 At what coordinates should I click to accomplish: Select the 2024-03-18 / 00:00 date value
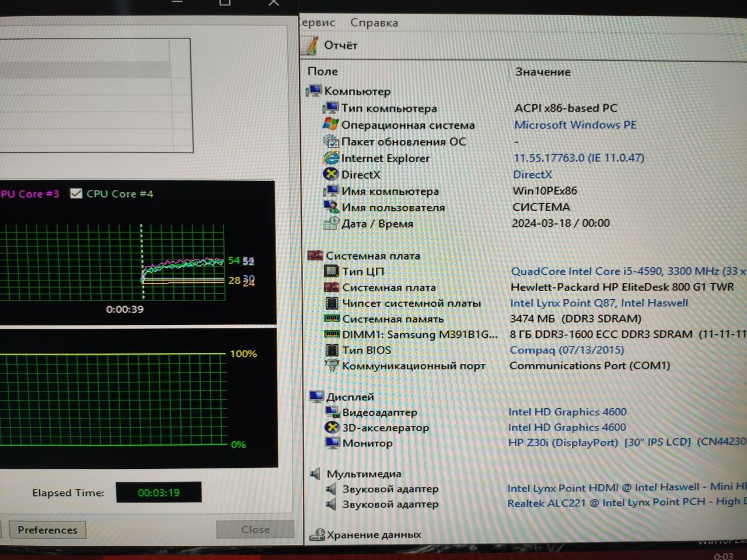click(561, 223)
